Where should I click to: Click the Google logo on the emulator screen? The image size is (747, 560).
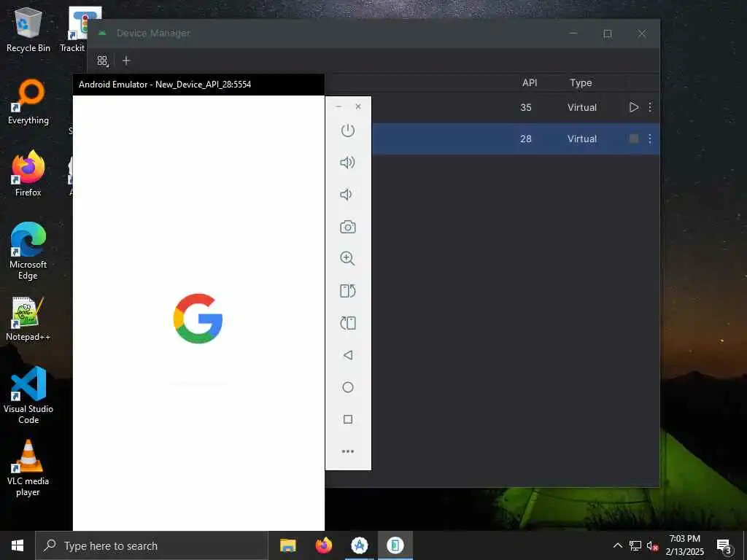[x=198, y=318]
